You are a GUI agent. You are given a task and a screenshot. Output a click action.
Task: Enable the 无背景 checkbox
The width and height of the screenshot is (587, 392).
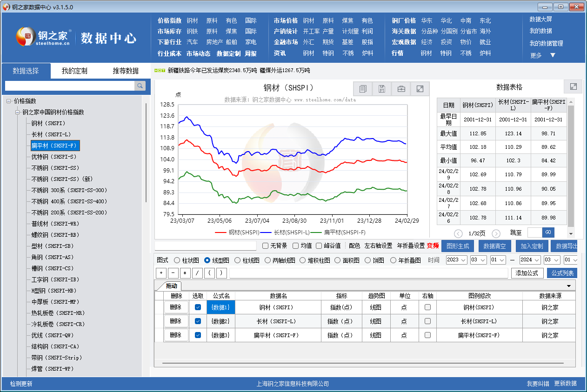pos(266,246)
